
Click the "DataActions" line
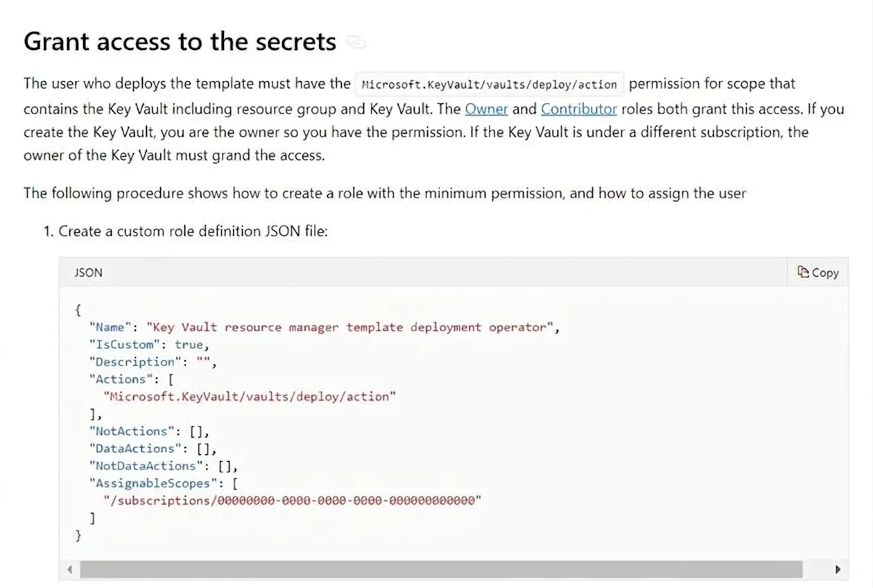(x=153, y=449)
